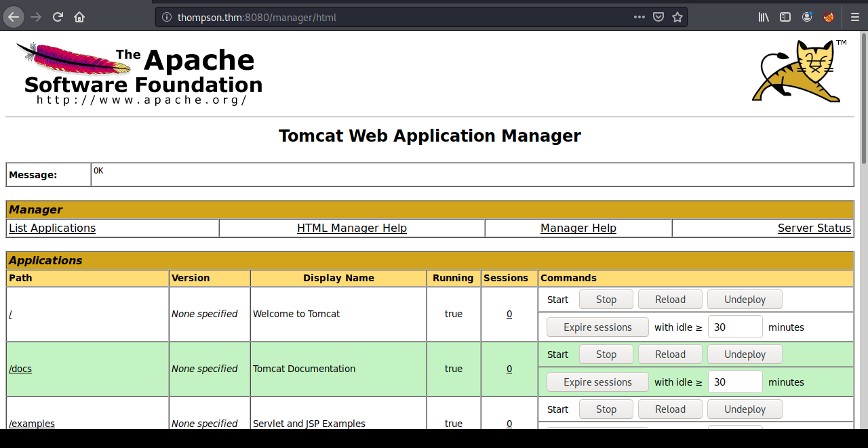Viewport: 868px width, 448px height.
Task: Click the Apache Software Foundation logo
Action: click(139, 73)
